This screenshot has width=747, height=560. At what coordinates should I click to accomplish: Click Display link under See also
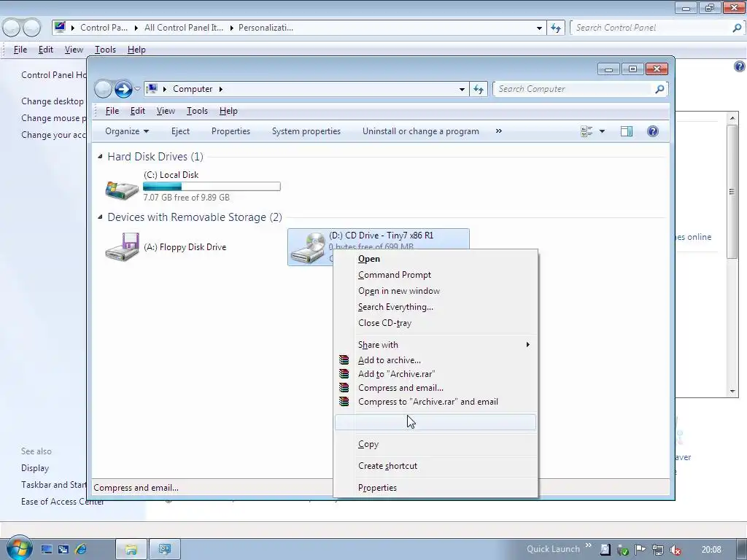pos(35,468)
